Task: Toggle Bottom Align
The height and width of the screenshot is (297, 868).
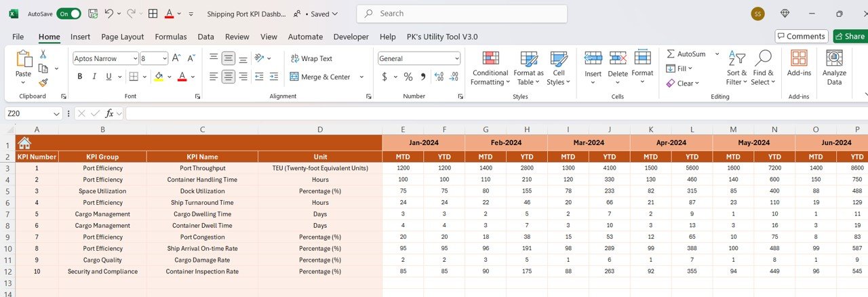Action: click(244, 58)
